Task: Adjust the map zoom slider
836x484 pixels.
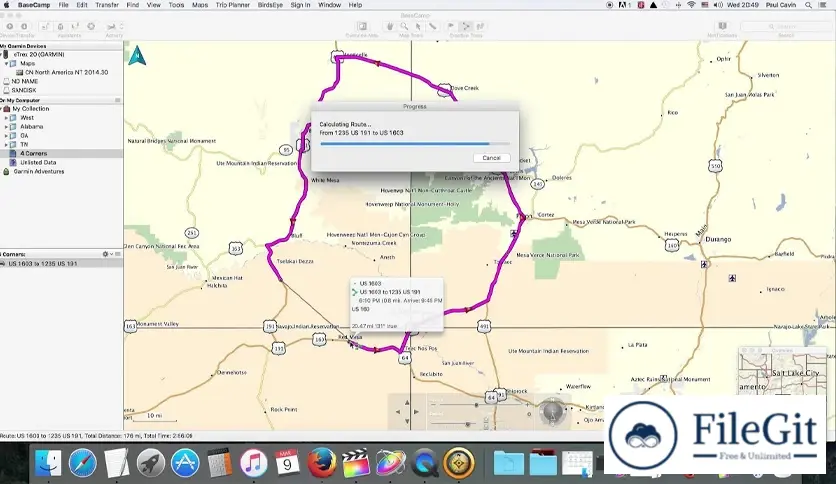Action: tap(476, 405)
